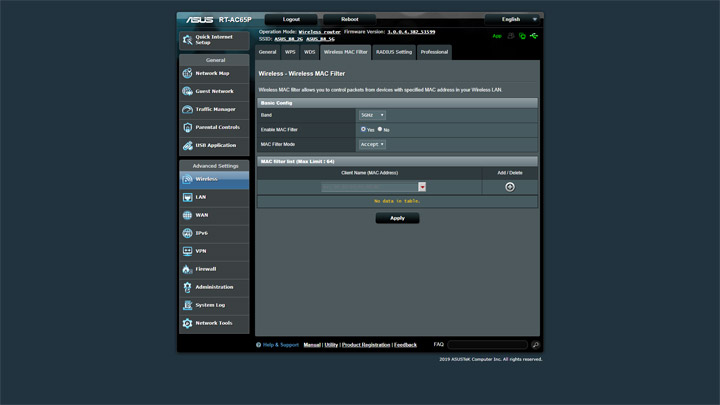Open Parental Controls
720x405 pixels.
[x=214, y=127]
